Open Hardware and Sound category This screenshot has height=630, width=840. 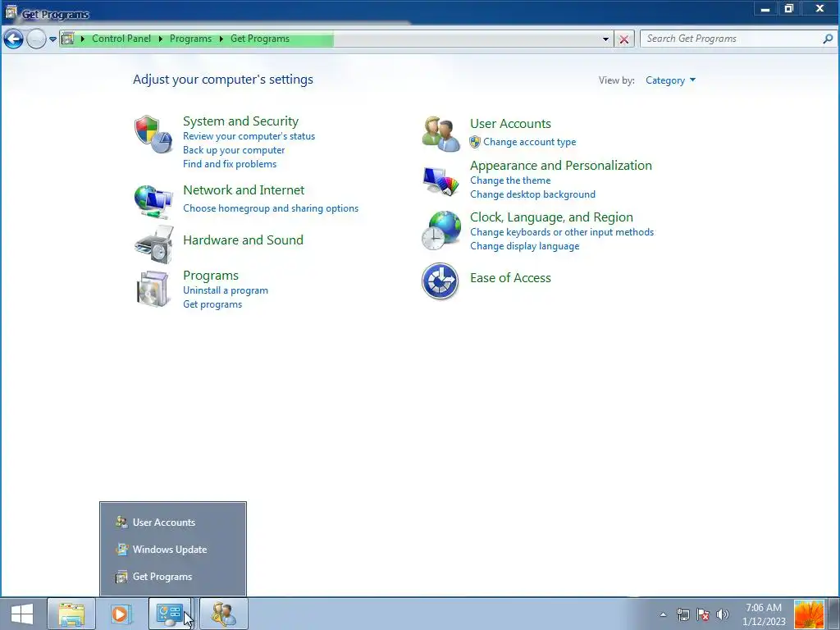click(243, 240)
